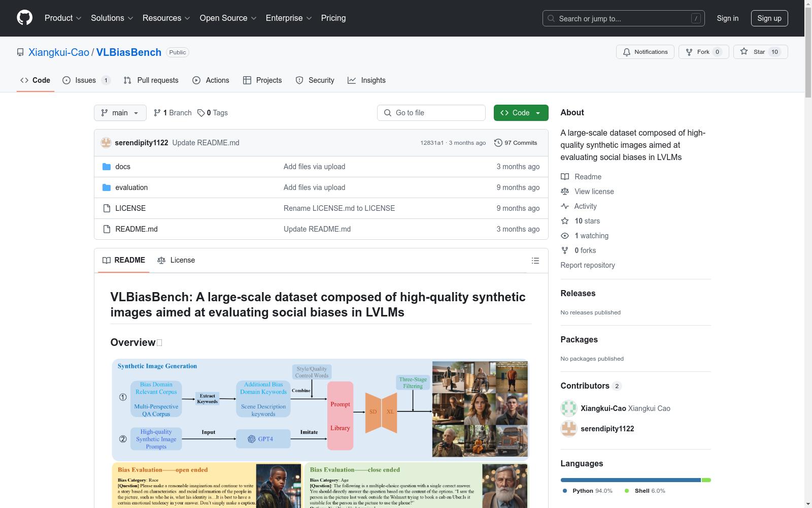Click the Python segment of languages bar
The width and height of the screenshot is (812, 508).
coord(631,480)
